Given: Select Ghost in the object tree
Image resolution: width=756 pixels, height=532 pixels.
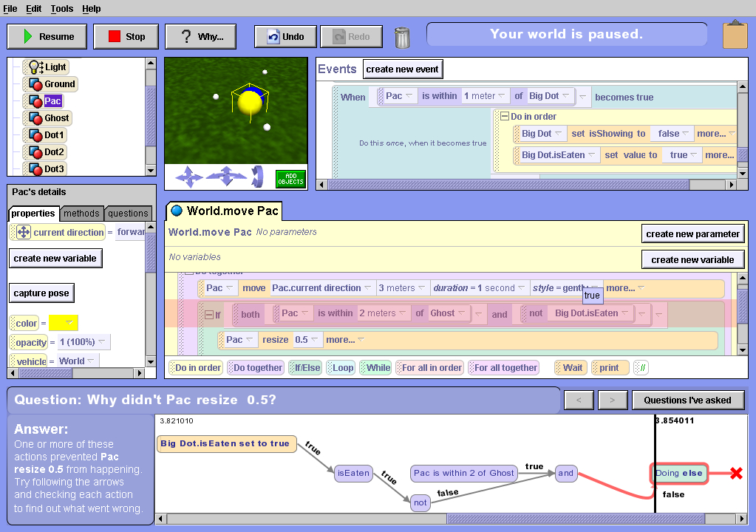Looking at the screenshot, I should point(56,117).
